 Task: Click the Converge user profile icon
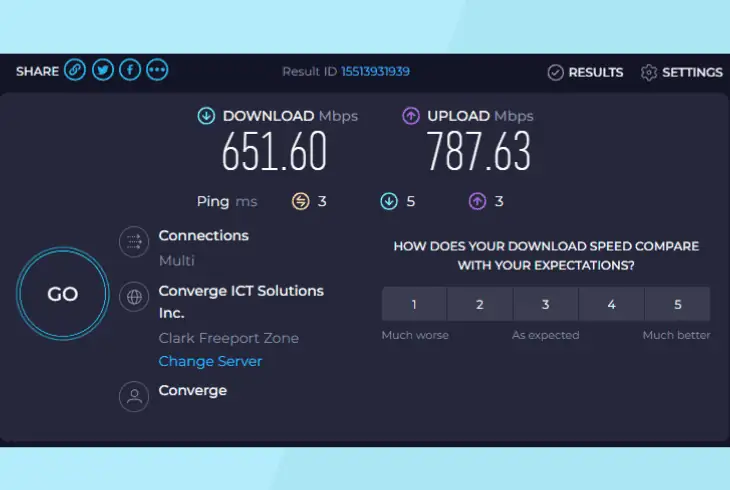point(134,396)
